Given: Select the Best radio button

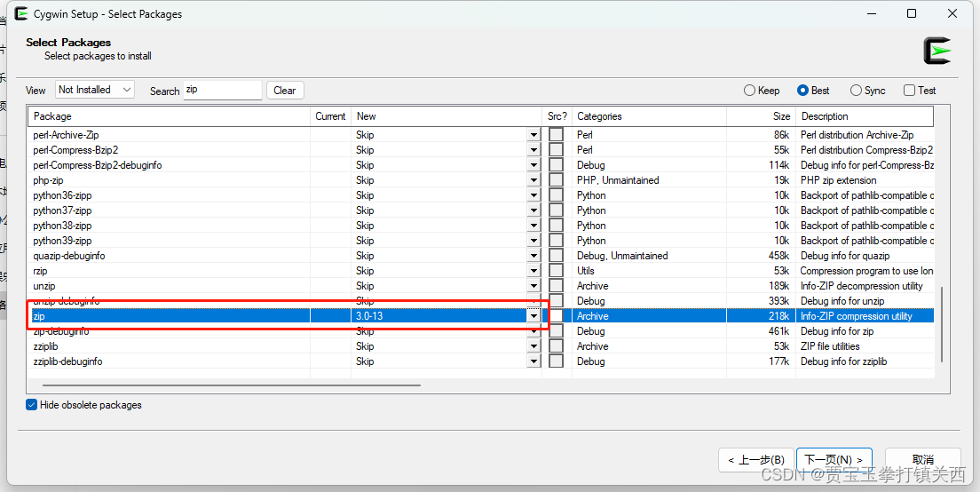Looking at the screenshot, I should pos(803,90).
